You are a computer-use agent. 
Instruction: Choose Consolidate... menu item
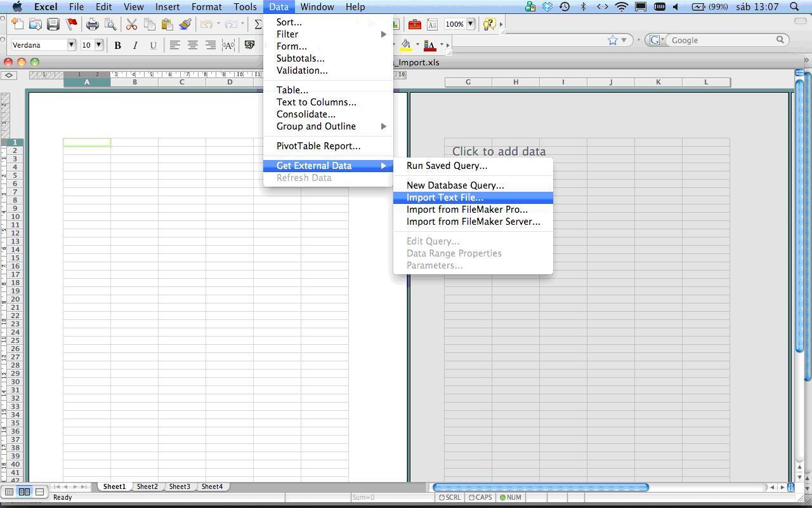click(328, 114)
